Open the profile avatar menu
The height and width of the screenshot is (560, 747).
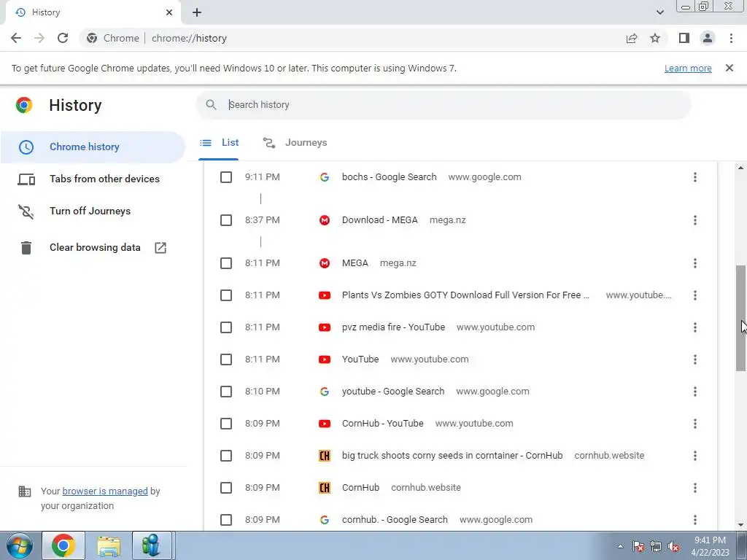(x=708, y=38)
